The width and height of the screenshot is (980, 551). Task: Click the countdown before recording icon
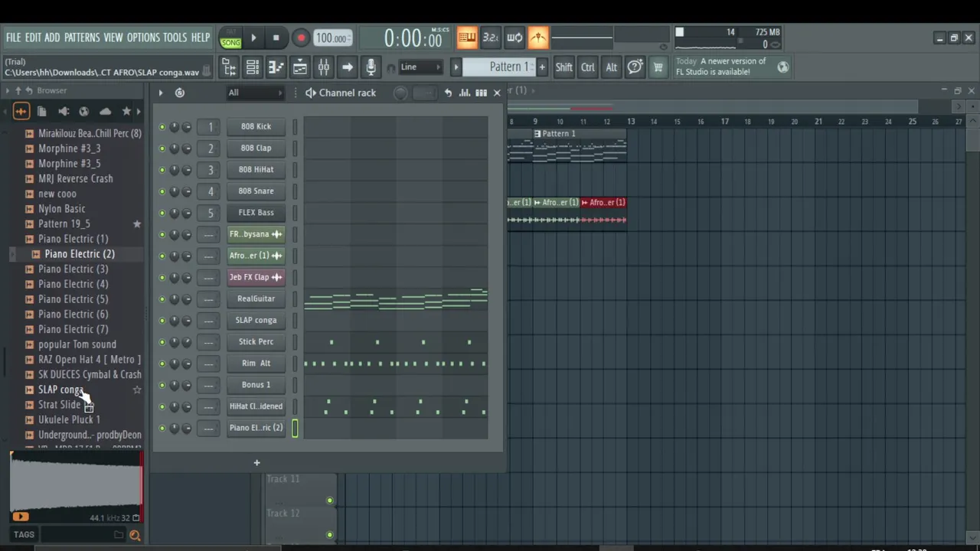[x=491, y=37]
